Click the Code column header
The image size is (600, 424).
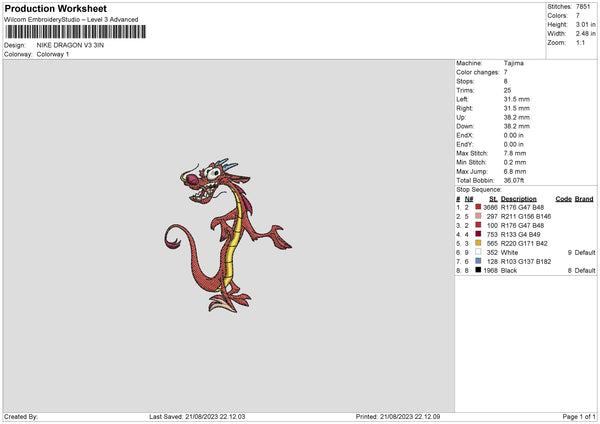(563, 198)
